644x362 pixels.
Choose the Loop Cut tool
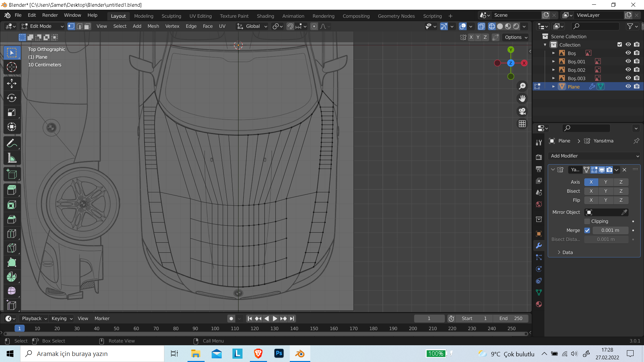[12, 234]
